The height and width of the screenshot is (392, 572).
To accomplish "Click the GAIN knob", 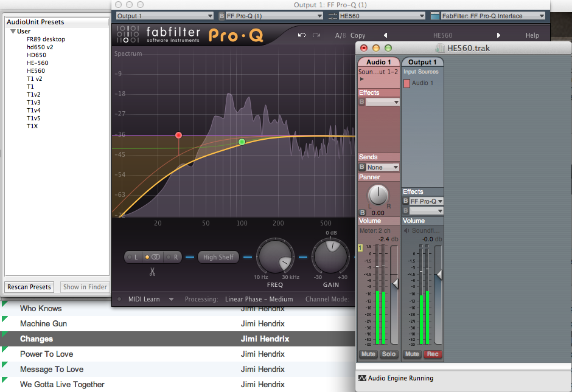I will pos(331,256).
